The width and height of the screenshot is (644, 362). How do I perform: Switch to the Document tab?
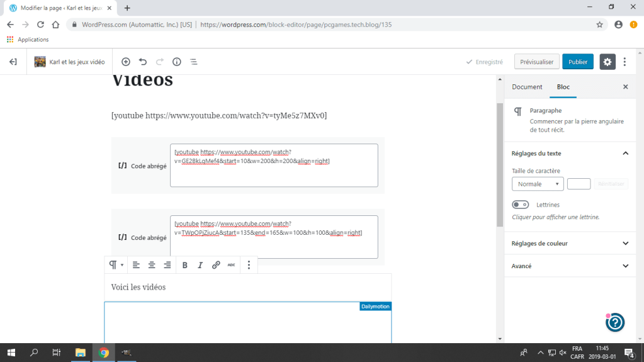(527, 87)
